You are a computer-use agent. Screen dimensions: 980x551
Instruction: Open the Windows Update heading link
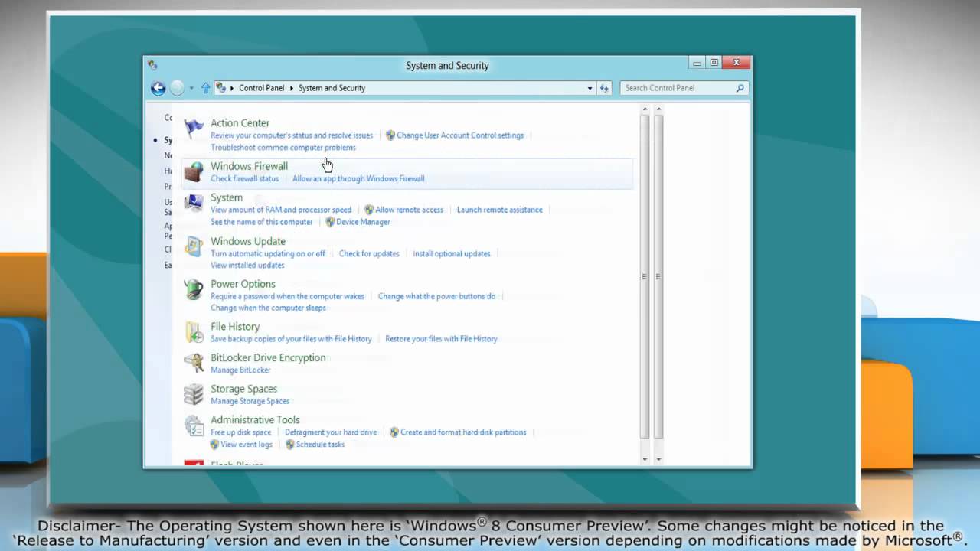(248, 241)
